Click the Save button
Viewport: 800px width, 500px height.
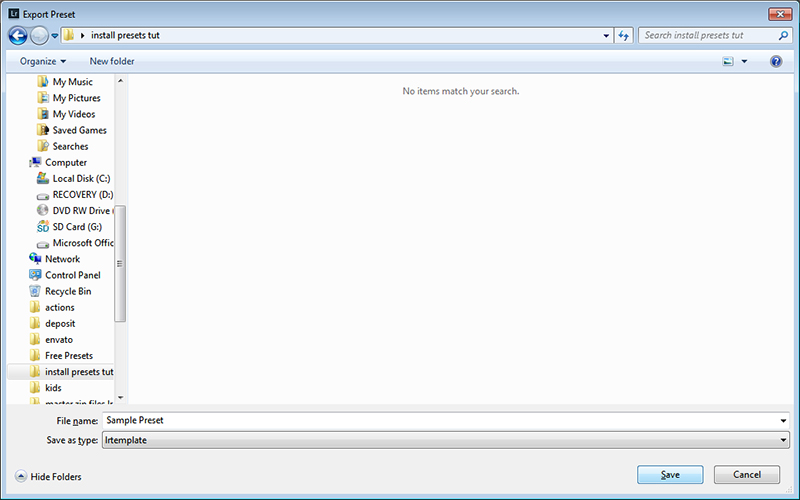670,474
